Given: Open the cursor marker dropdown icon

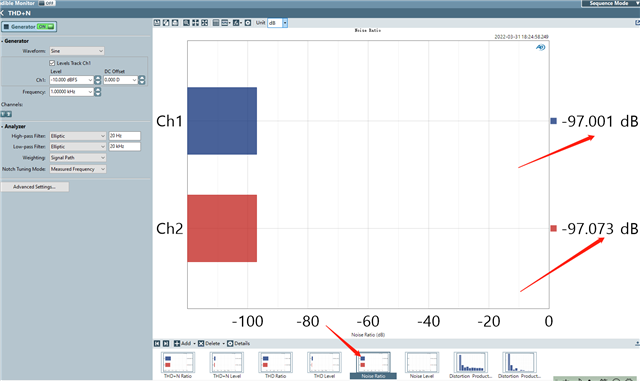Looking at the screenshot, I should click(x=238, y=23).
